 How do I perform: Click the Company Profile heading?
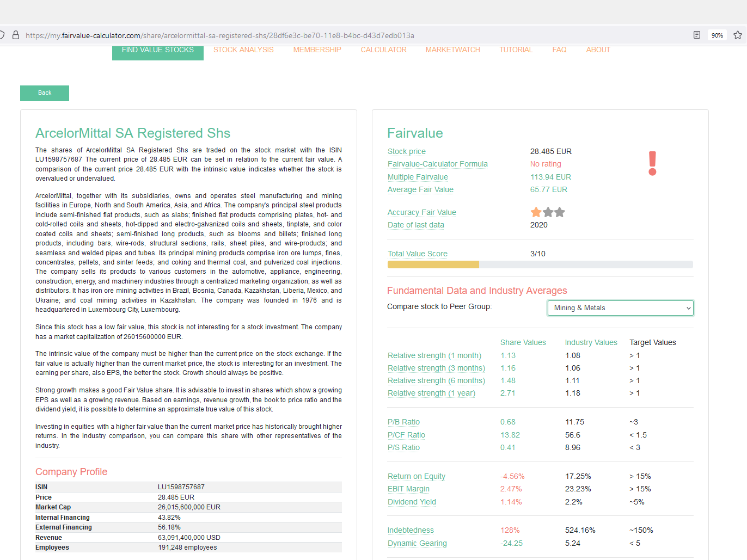pos(71,472)
